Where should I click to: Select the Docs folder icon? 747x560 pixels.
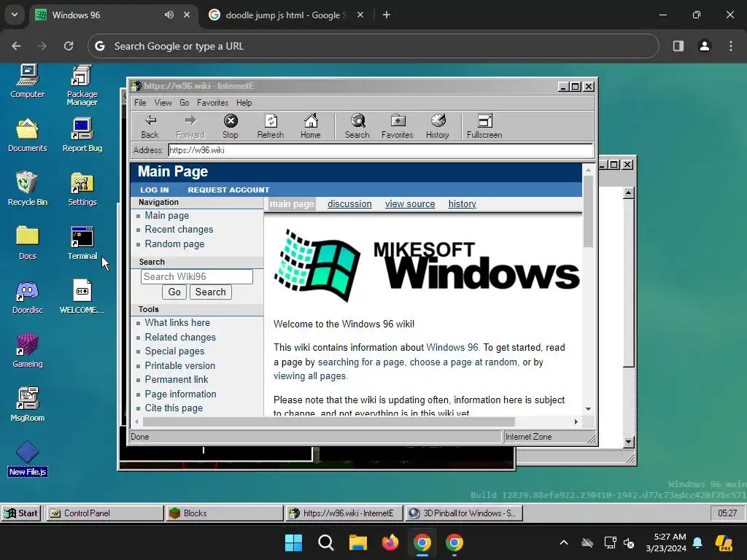(28, 243)
